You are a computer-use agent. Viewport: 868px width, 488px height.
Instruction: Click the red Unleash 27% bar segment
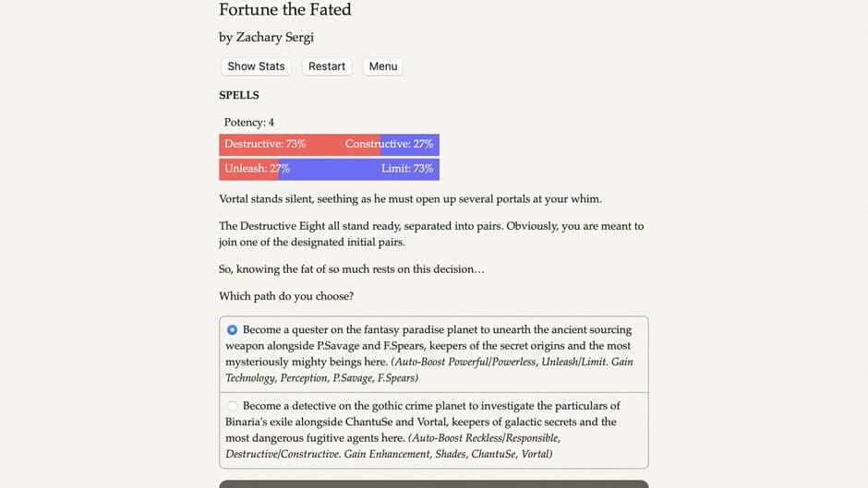tap(248, 169)
